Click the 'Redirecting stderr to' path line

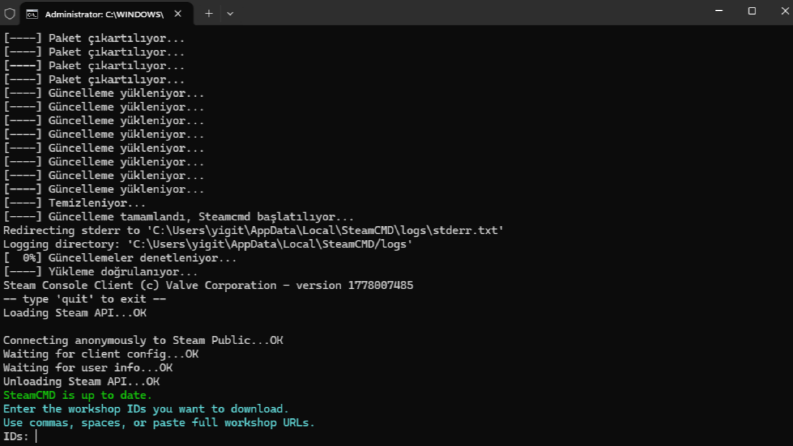pos(253,231)
